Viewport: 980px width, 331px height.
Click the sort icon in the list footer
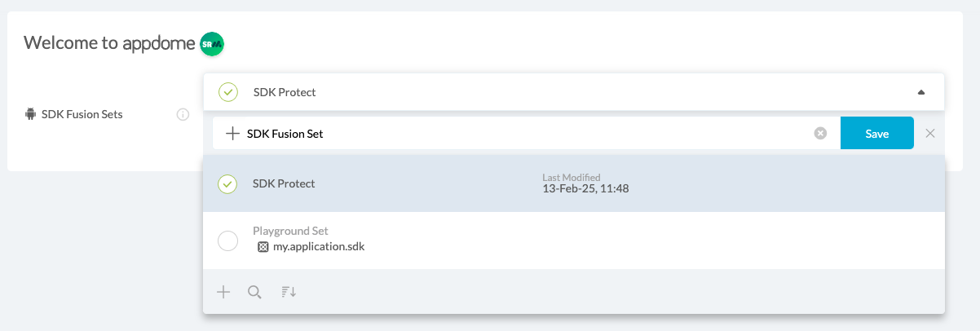click(x=289, y=292)
